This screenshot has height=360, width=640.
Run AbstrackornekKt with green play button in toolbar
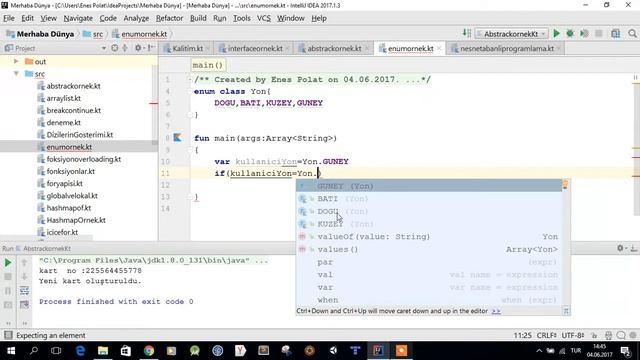pyautogui.click(x=556, y=33)
